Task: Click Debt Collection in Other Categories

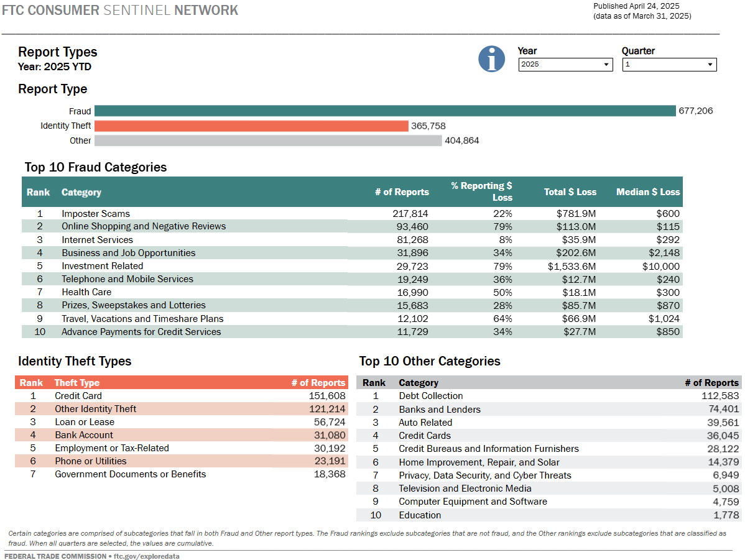Action: coord(430,395)
